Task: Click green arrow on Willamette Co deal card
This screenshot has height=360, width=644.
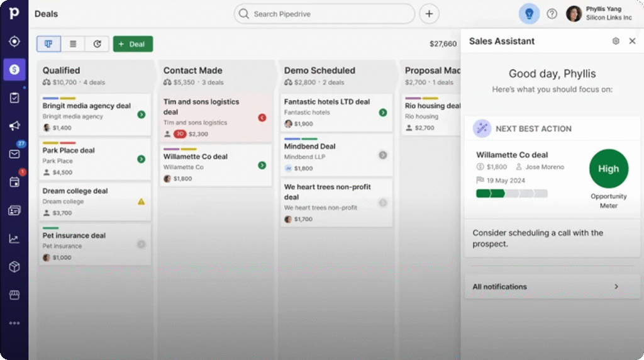Action: pos(262,165)
